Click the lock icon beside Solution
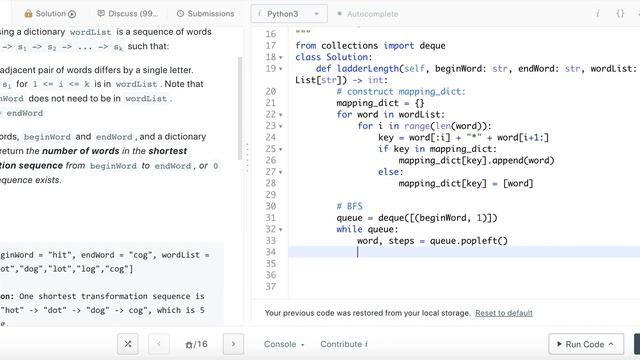Viewport: 640px width, 360px height. (x=28, y=13)
